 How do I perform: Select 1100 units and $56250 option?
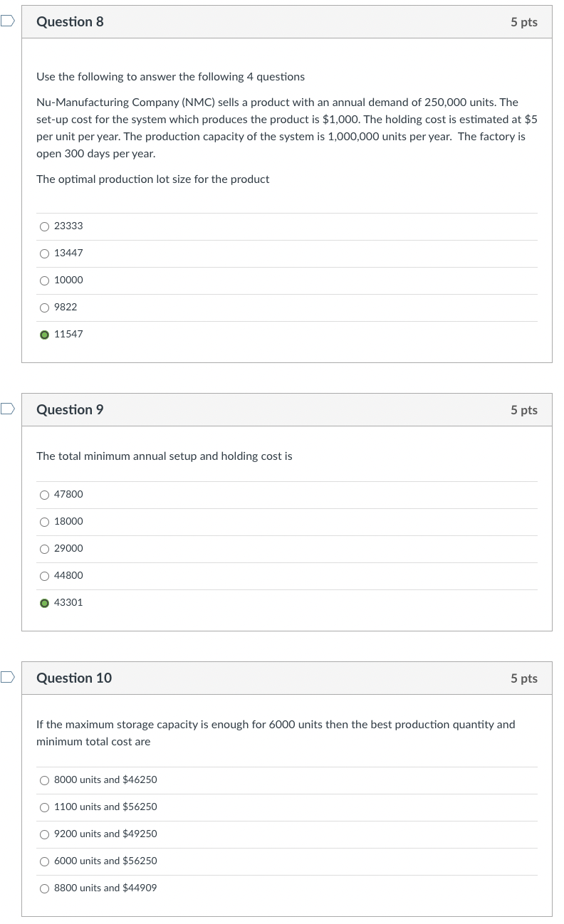click(44, 807)
